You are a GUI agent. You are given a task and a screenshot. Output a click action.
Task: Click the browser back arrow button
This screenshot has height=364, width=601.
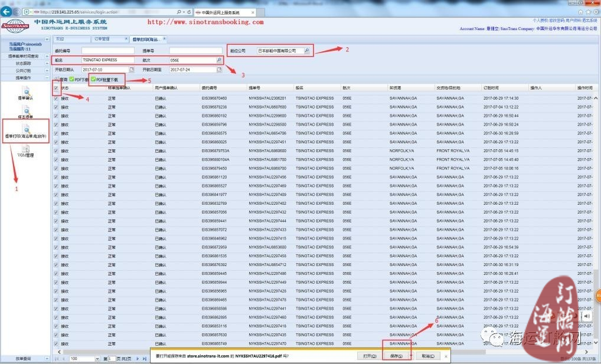tap(6, 11)
